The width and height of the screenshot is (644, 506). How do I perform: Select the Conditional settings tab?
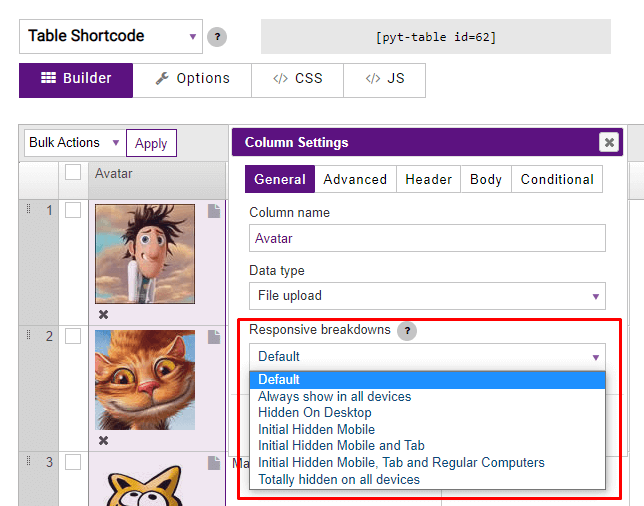tap(557, 179)
